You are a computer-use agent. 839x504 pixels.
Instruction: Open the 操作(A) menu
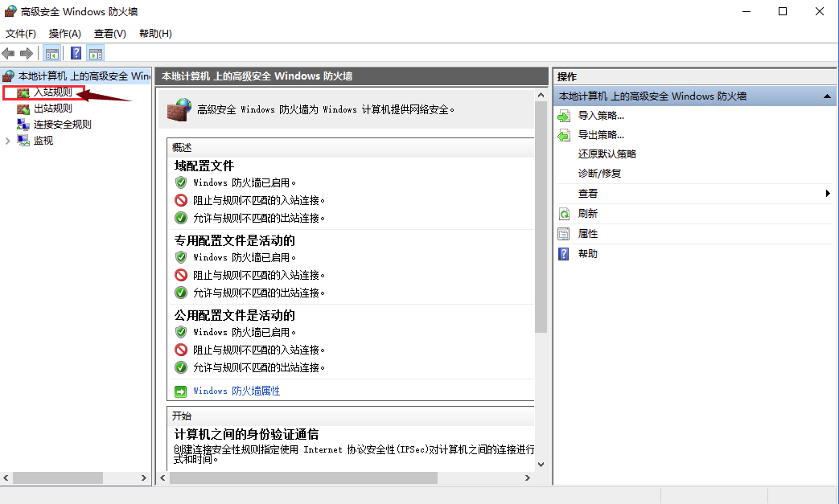click(x=64, y=34)
